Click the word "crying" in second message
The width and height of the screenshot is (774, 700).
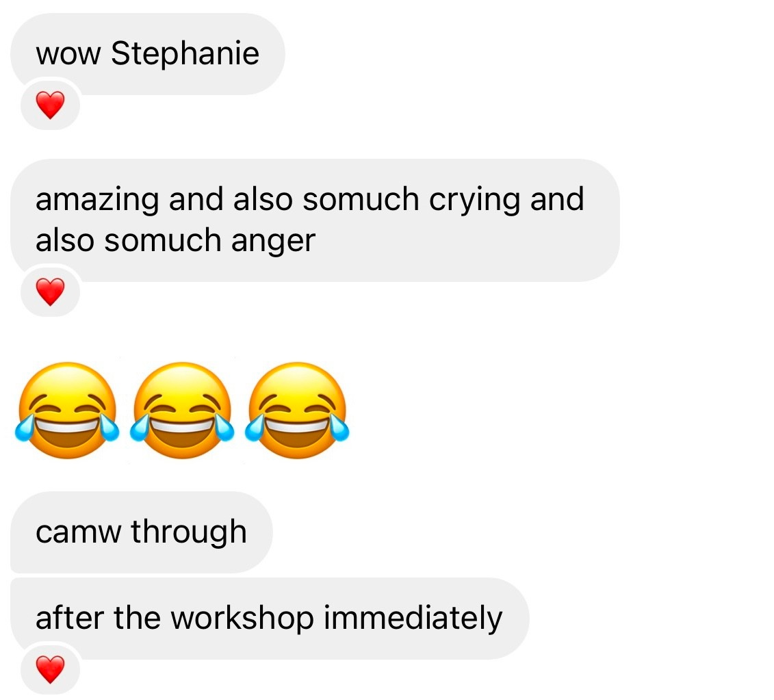pos(474,200)
